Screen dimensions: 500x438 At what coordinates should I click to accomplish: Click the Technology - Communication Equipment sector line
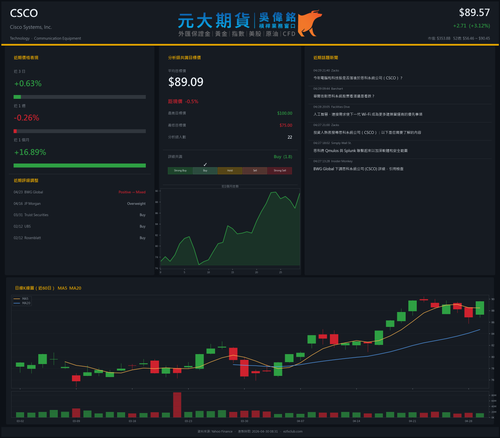pos(45,38)
